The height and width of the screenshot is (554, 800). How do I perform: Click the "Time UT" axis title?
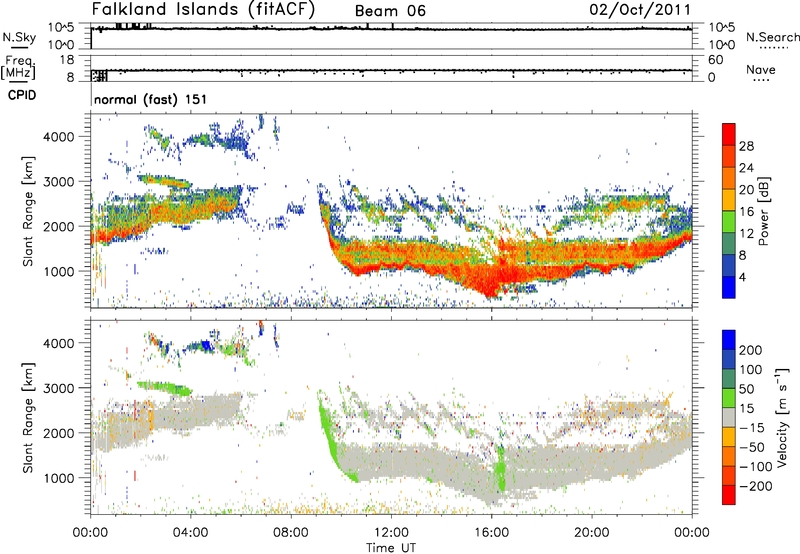[x=391, y=548]
